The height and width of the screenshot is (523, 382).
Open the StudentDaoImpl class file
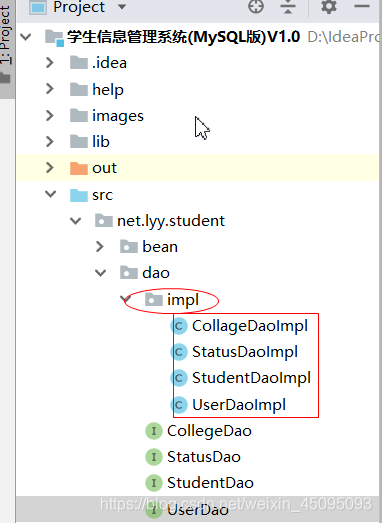pyautogui.click(x=251, y=378)
